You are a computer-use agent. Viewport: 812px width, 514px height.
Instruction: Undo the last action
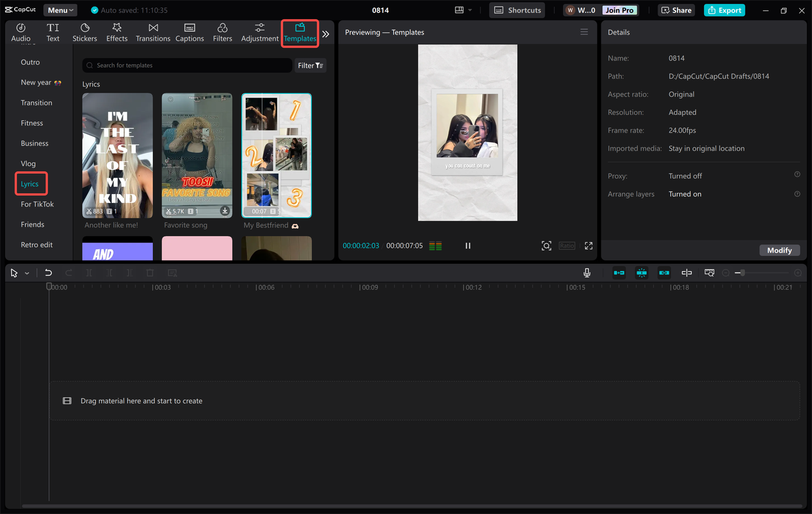click(48, 273)
